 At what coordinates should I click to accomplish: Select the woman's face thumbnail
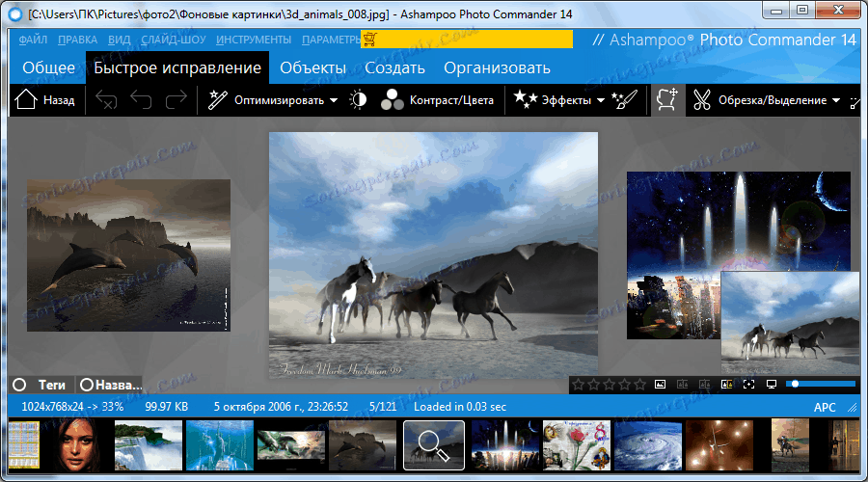point(76,445)
